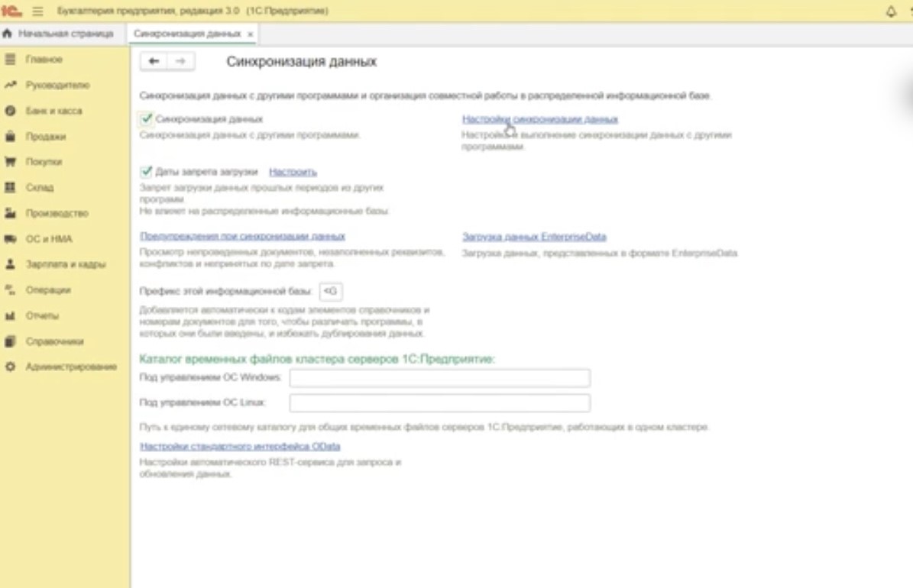This screenshot has width=913, height=588.
Task: Uncheck Даты запрета загрузки checkbox
Action: pos(147,172)
